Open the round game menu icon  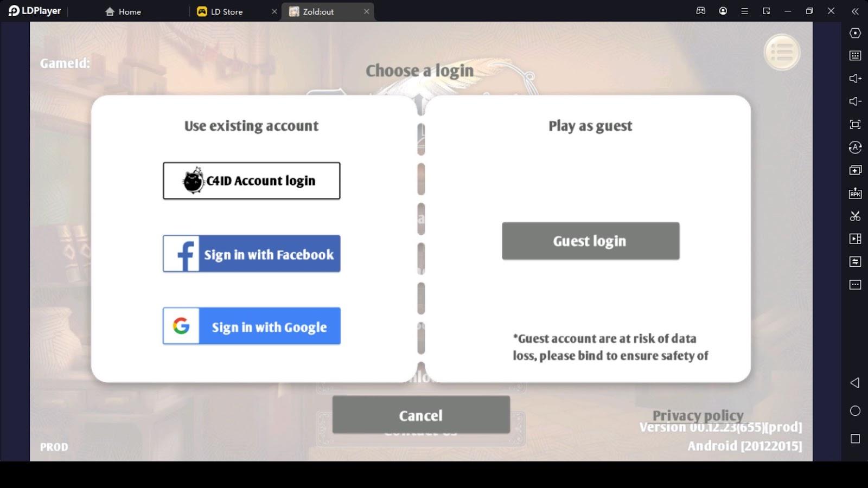point(782,53)
